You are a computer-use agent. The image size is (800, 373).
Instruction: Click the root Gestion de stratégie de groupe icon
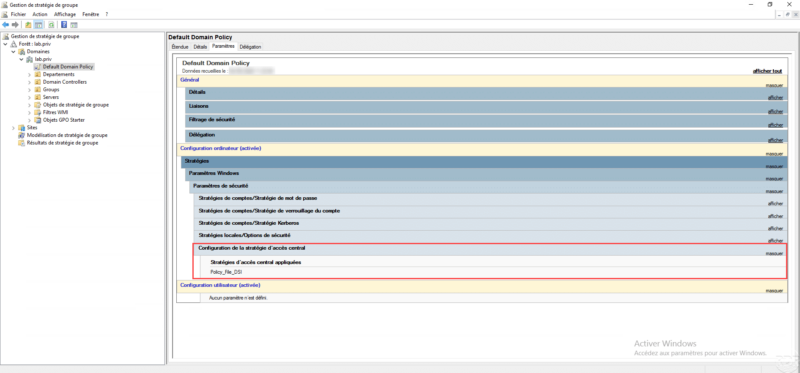6,36
